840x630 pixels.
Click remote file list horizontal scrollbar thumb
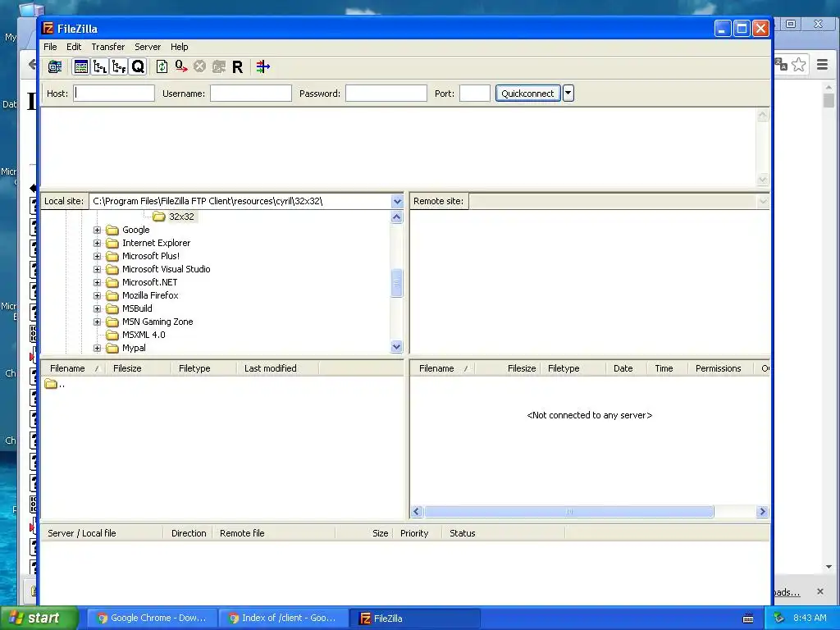coord(569,512)
